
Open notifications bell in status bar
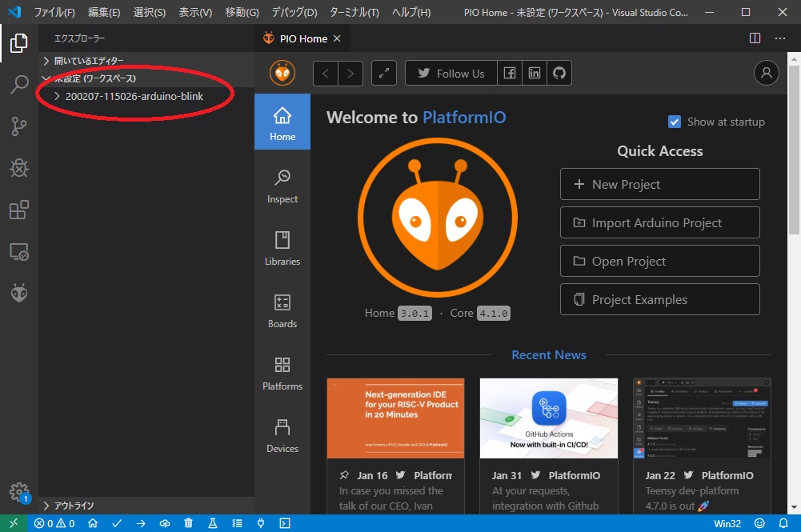[783, 523]
